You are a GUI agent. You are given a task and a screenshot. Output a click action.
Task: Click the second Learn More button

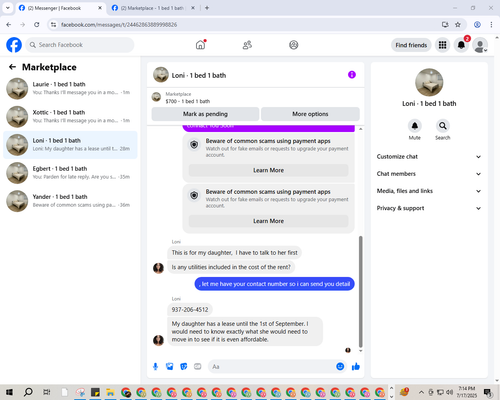click(x=268, y=221)
